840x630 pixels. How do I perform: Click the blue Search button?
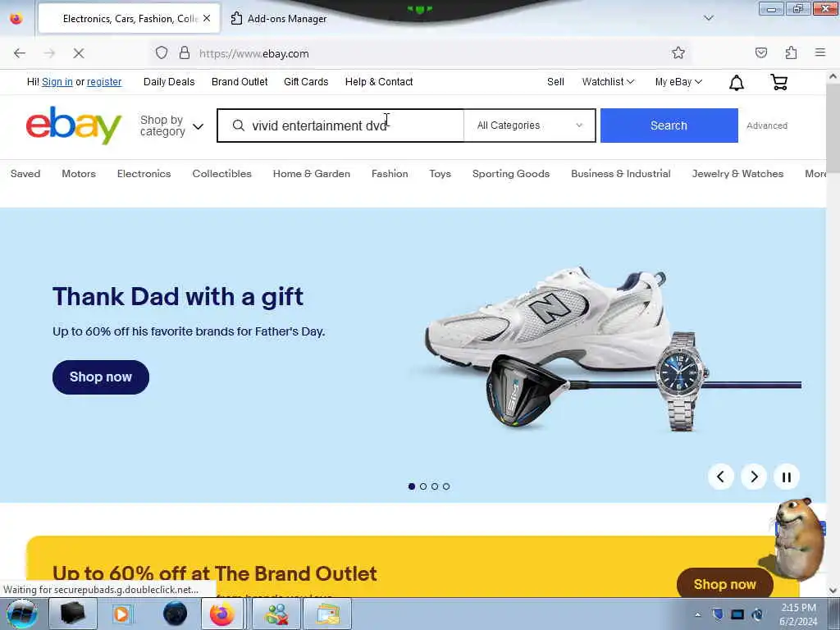(x=669, y=126)
